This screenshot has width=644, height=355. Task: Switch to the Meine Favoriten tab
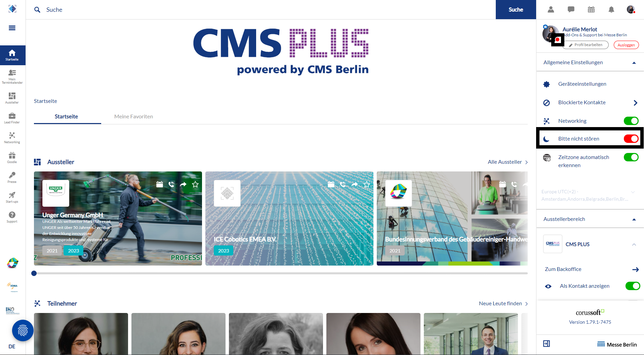coord(133,117)
